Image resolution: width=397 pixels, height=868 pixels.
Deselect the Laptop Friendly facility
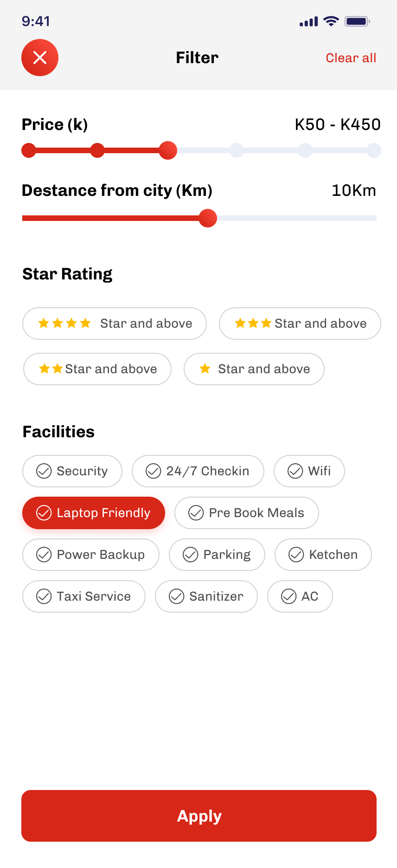(x=94, y=513)
